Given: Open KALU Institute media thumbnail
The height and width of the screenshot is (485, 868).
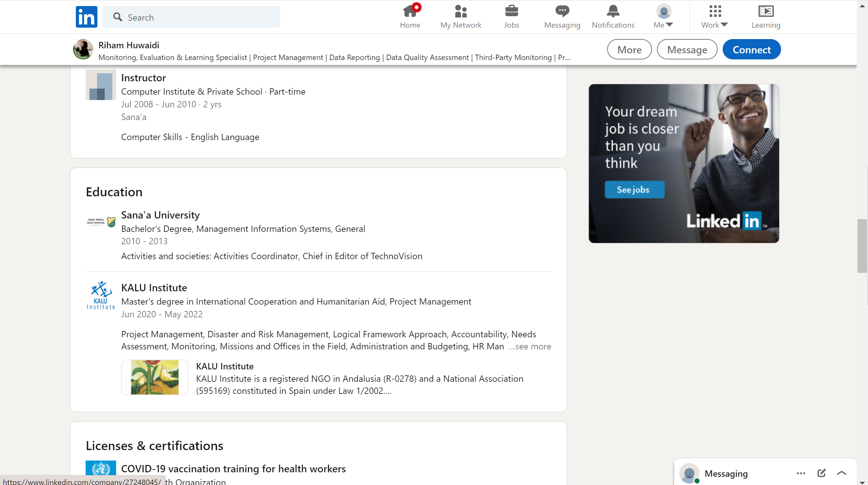Looking at the screenshot, I should coord(155,377).
